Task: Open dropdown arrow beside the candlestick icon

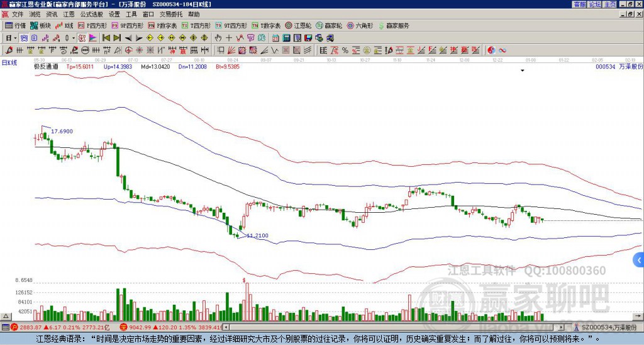Action: (x=74, y=38)
